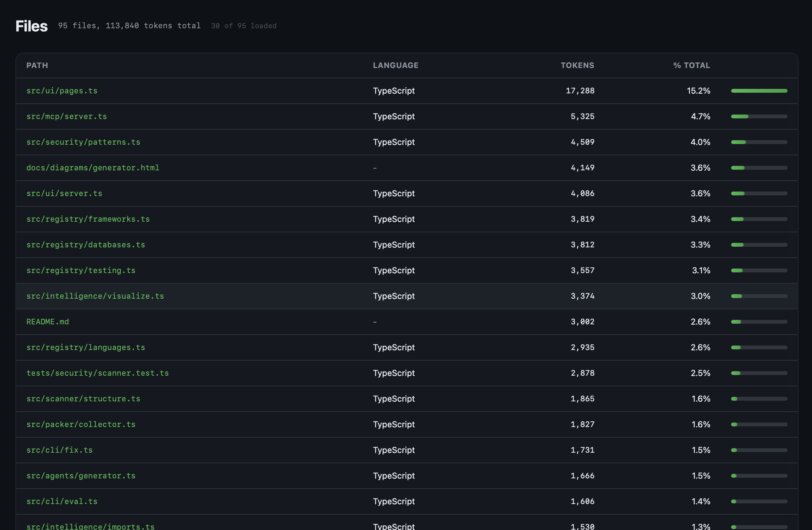
Task: Sort by the % TOTAL column header
Action: [691, 65]
